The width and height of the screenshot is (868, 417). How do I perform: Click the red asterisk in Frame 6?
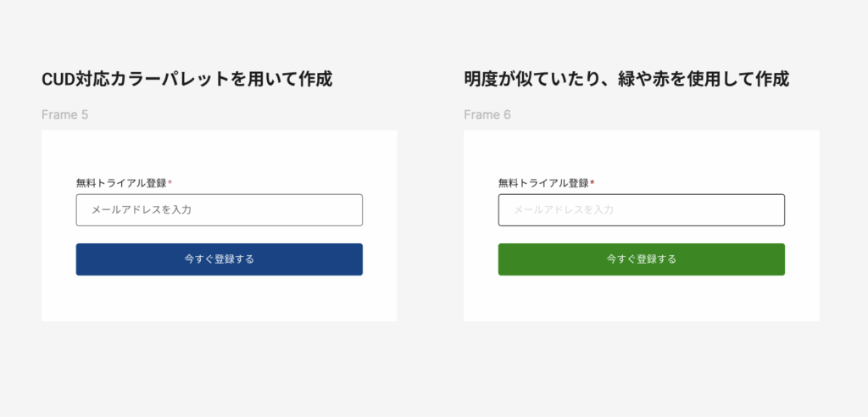(593, 182)
